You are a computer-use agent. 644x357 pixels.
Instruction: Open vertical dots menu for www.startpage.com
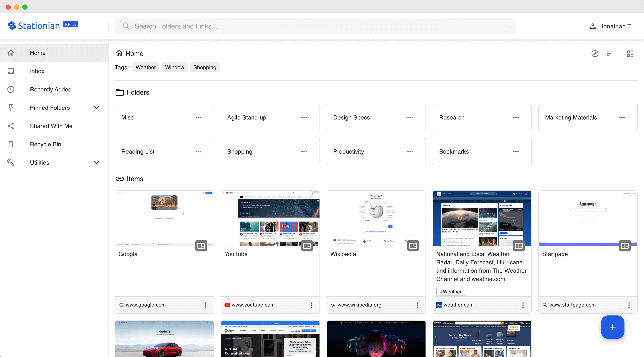629,305
